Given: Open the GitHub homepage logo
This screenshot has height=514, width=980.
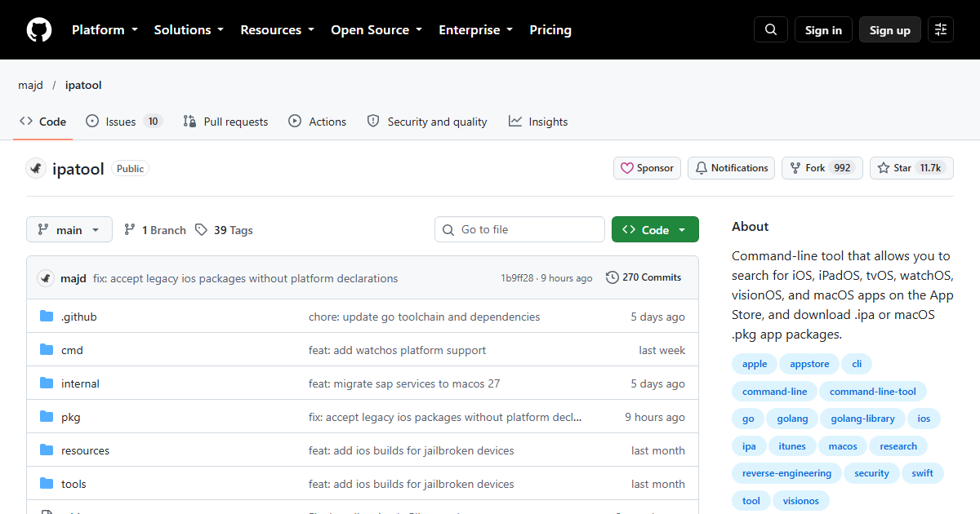Looking at the screenshot, I should 39,30.
